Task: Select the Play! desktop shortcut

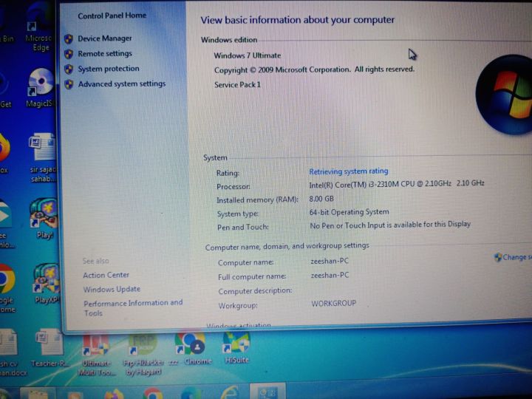Action: pos(44,219)
